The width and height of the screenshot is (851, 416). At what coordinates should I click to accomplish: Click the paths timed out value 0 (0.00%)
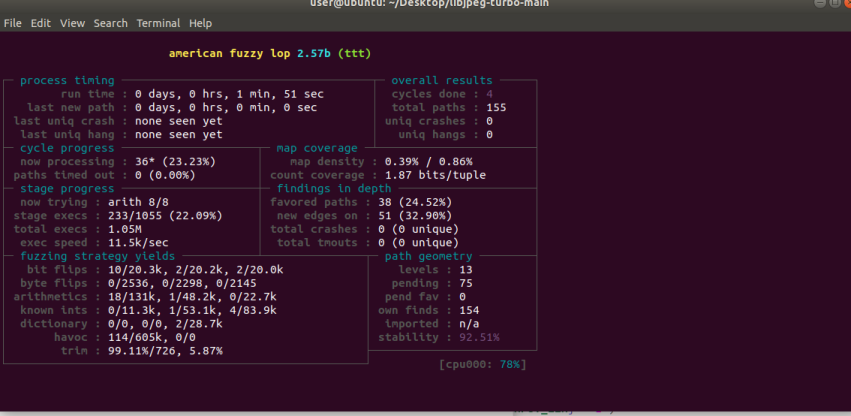pos(165,175)
